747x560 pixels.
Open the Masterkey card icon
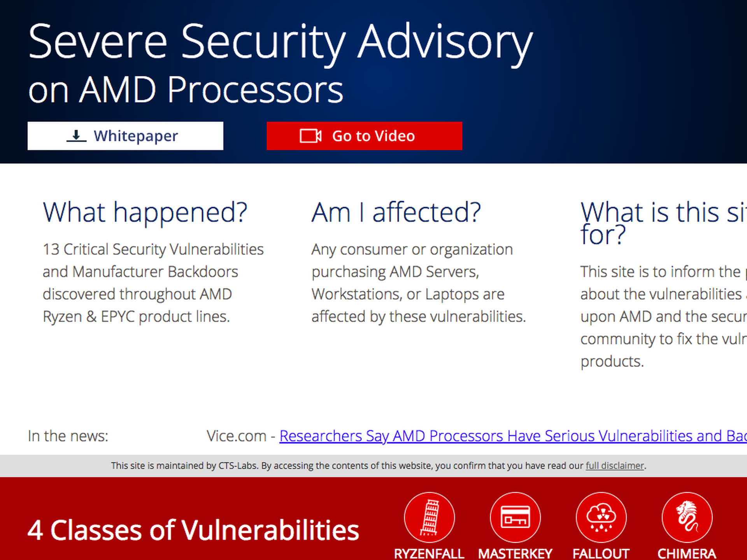(515, 517)
